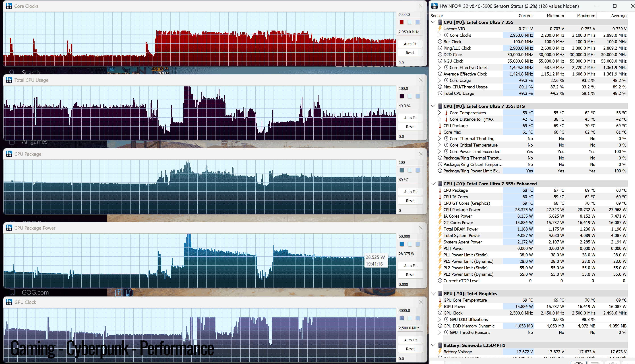Click Auto Fit in the CPU Package Power graph
Screen dimensions: 635x364
pyautogui.click(x=410, y=266)
